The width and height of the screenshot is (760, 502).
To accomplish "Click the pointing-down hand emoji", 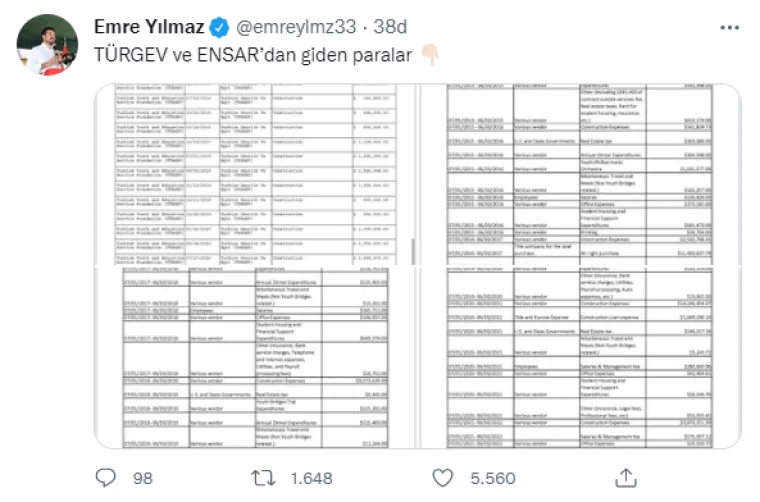I will pyautogui.click(x=430, y=55).
